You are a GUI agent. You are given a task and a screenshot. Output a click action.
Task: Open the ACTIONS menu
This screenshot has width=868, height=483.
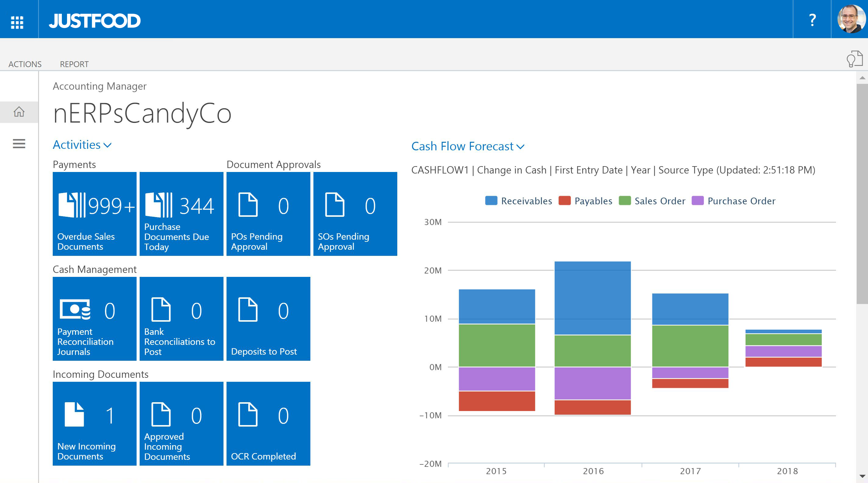[x=25, y=64]
